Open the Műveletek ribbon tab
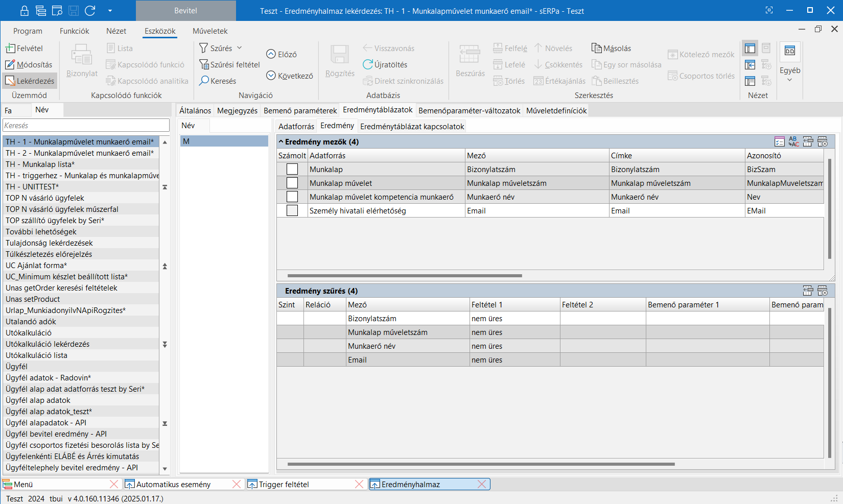Image resolution: width=843 pixels, height=504 pixels. coord(210,31)
